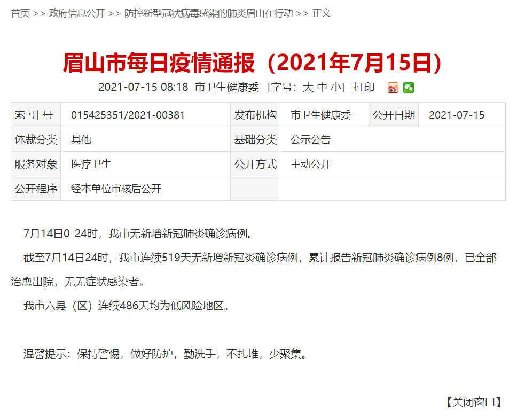Set font size to 小
The image size is (517, 420).
(x=336, y=88)
